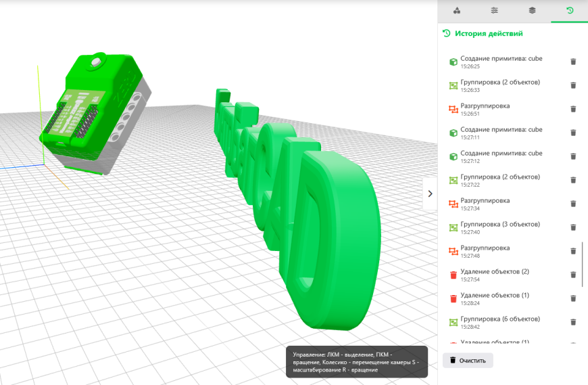Click ungroup icon of entry 15:26:51

point(454,109)
